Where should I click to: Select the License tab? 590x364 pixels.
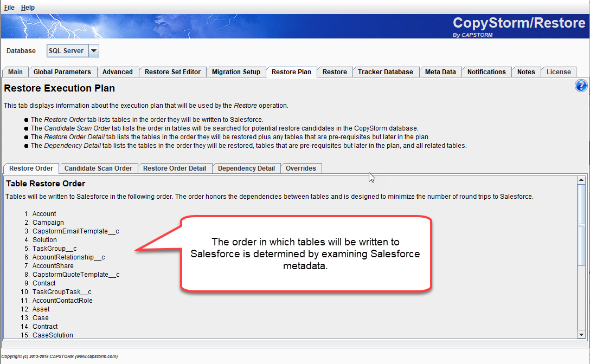pyautogui.click(x=559, y=72)
